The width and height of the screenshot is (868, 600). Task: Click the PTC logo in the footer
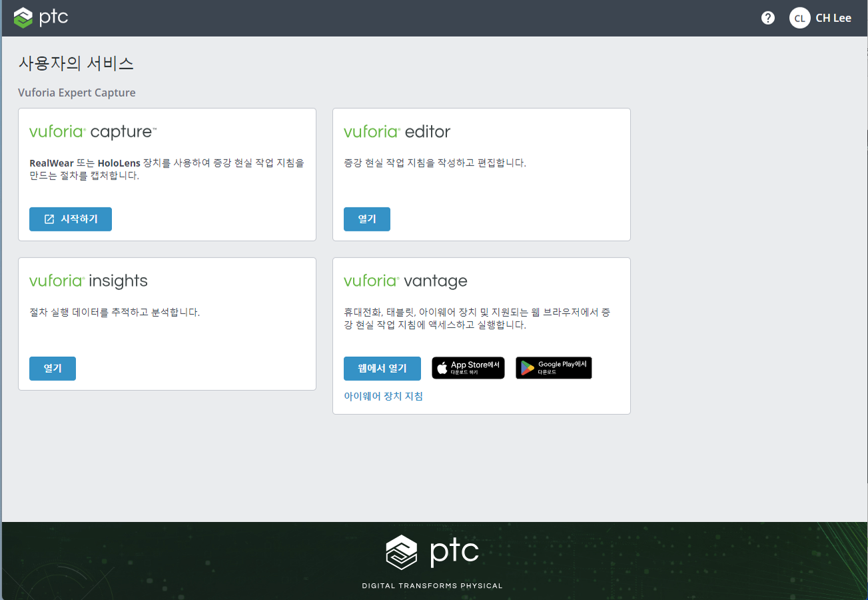coord(432,552)
